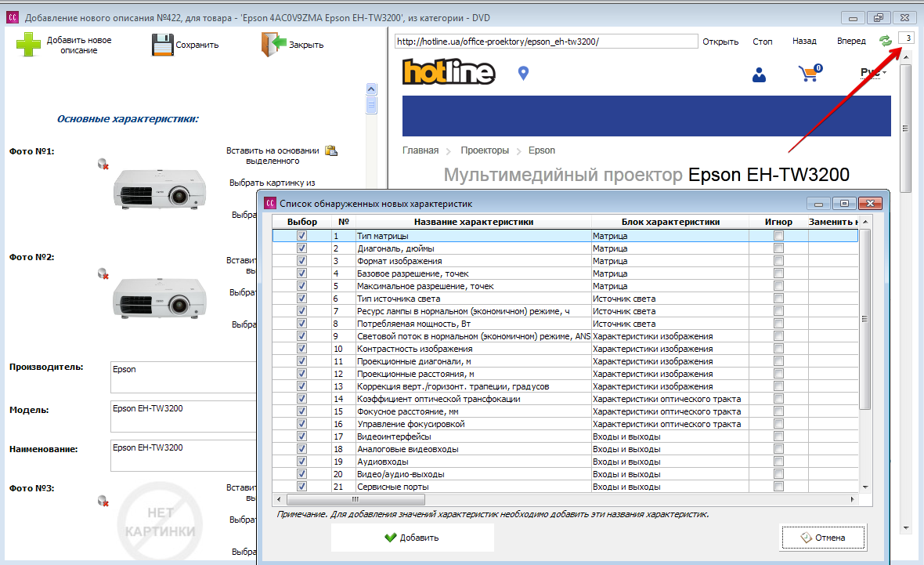Click the door Close icon

[273, 44]
